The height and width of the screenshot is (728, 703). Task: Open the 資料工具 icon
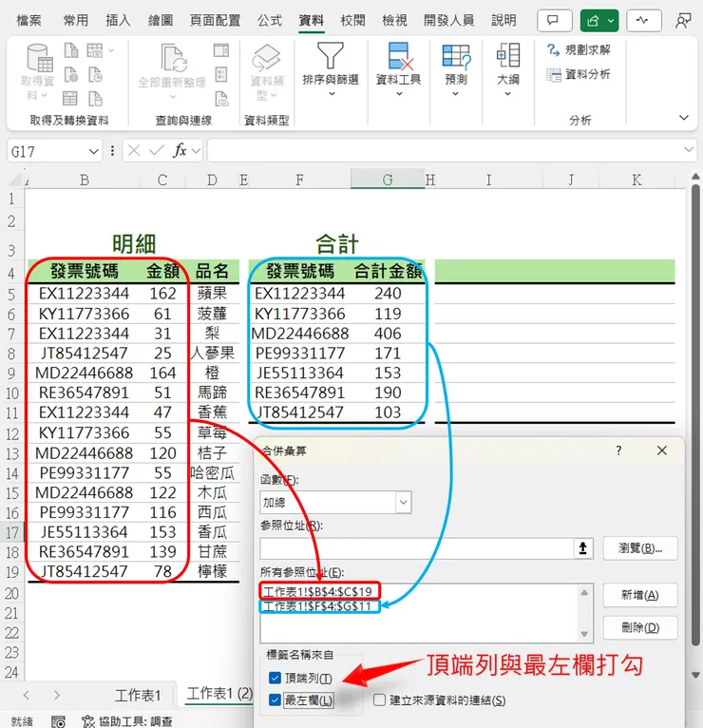coord(399,56)
